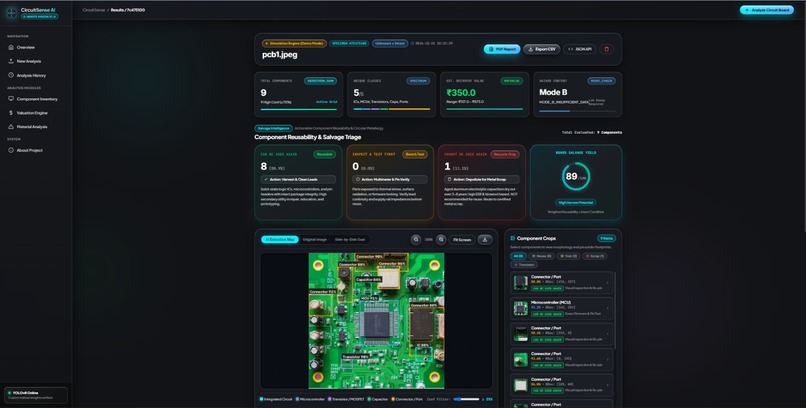Go to CircuitSense breadcrumb link

point(93,10)
